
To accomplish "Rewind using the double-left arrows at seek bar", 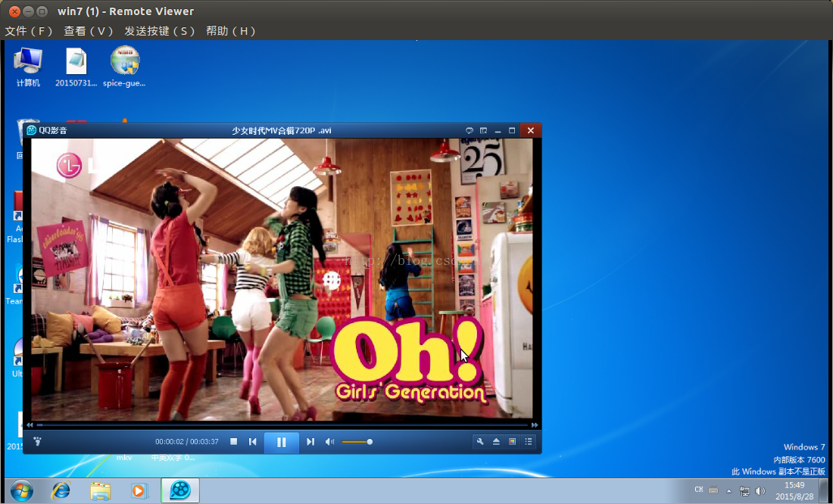I will [x=30, y=425].
